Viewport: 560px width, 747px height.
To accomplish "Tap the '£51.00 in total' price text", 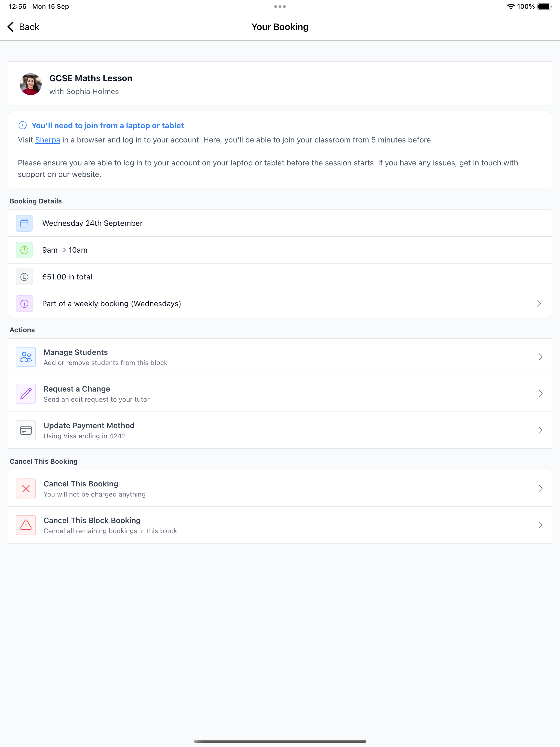I will [67, 277].
